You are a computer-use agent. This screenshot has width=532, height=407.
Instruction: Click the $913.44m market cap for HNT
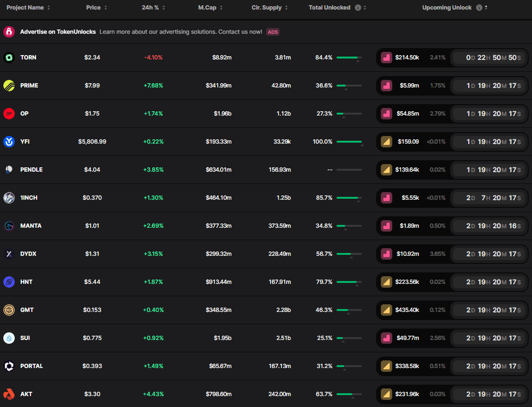click(x=219, y=282)
